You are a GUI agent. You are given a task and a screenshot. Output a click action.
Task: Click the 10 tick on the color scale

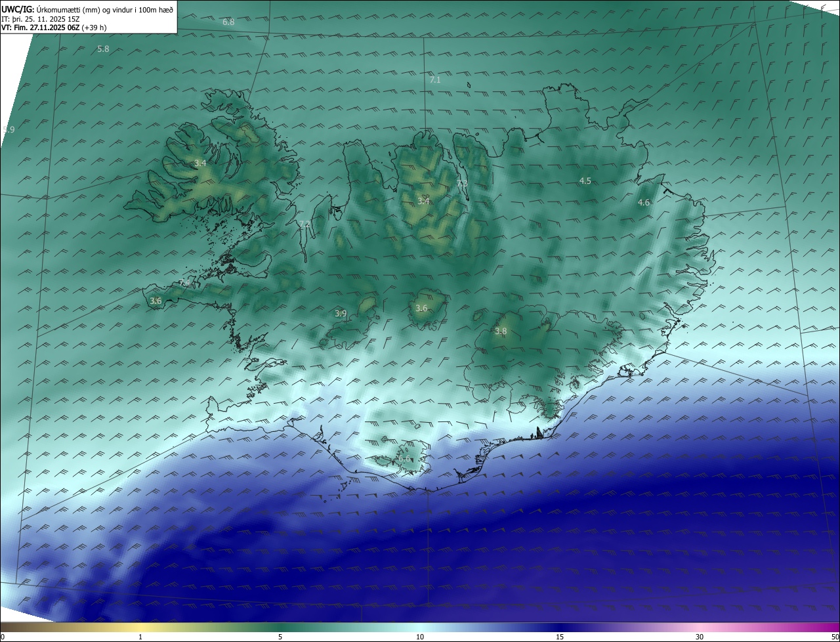coord(420,637)
